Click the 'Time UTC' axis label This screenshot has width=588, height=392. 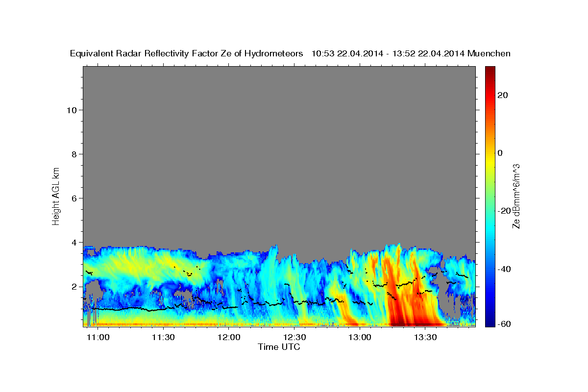(279, 347)
